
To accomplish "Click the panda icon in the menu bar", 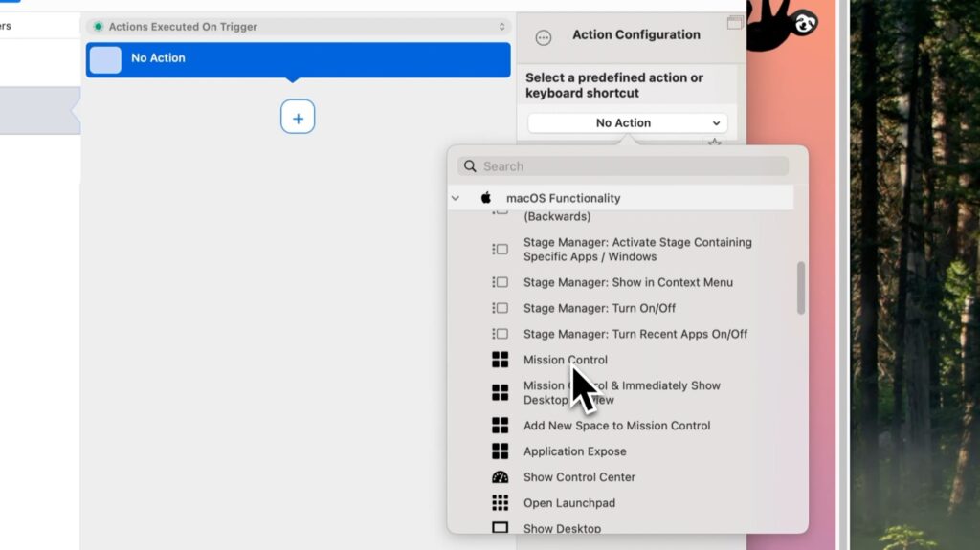I will pos(805,24).
